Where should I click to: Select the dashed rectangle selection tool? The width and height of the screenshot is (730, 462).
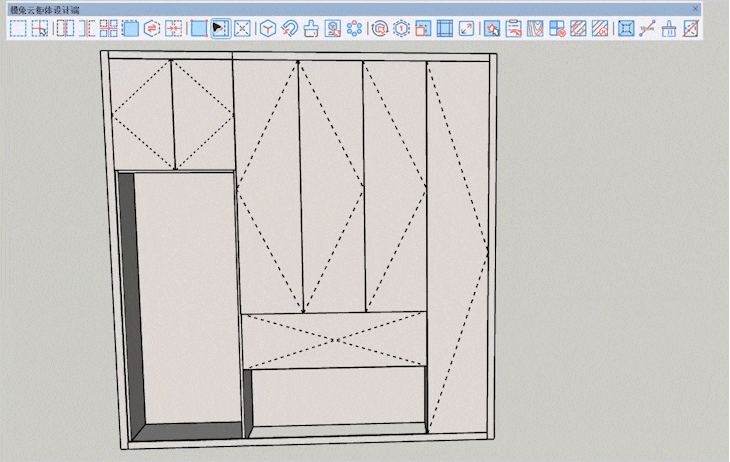(18, 29)
